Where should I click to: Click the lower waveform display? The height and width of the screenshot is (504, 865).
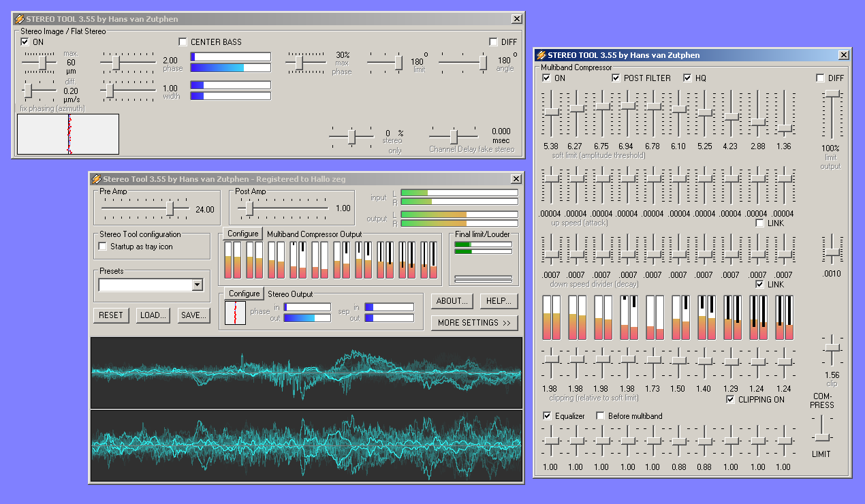click(x=306, y=445)
